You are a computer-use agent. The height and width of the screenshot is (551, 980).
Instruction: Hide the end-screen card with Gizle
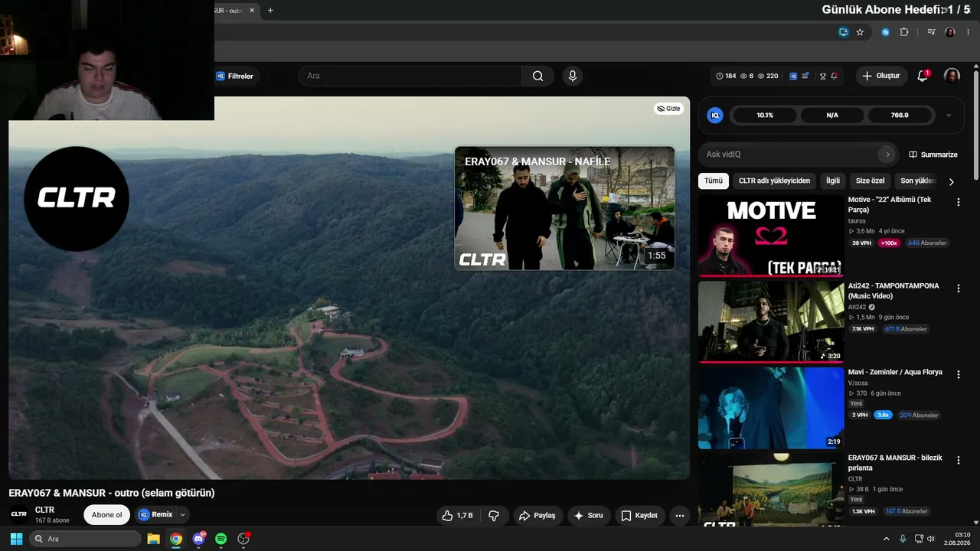(x=668, y=109)
